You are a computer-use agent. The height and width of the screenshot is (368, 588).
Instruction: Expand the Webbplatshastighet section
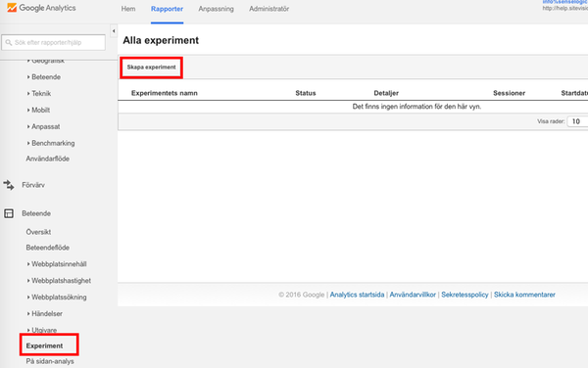point(59,280)
